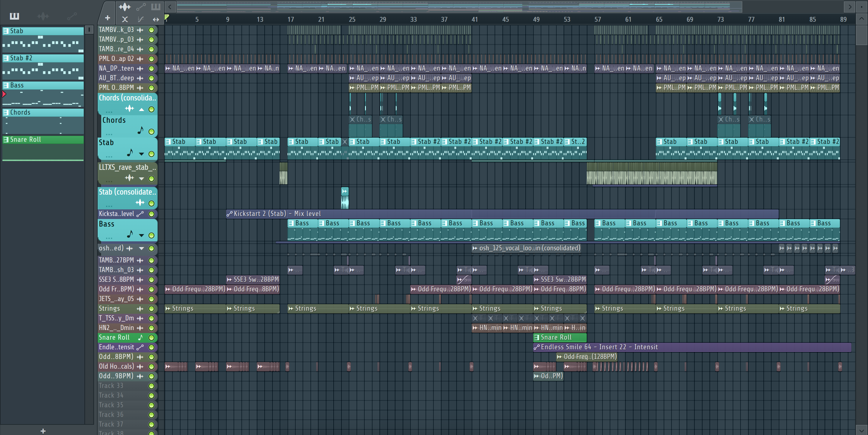
Task: Click the waveform icon on Old Ho..cals) track
Action: click(140, 366)
